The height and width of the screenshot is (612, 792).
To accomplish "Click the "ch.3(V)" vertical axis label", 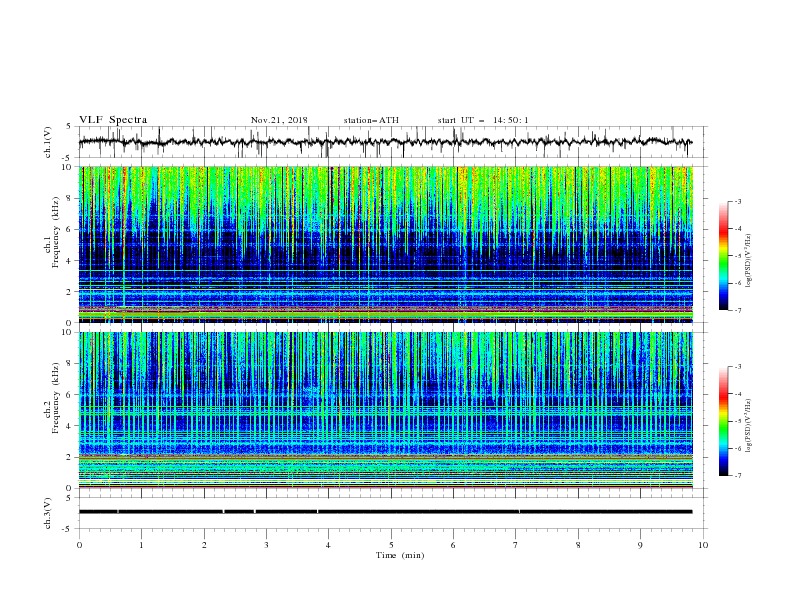I will pyautogui.click(x=48, y=513).
